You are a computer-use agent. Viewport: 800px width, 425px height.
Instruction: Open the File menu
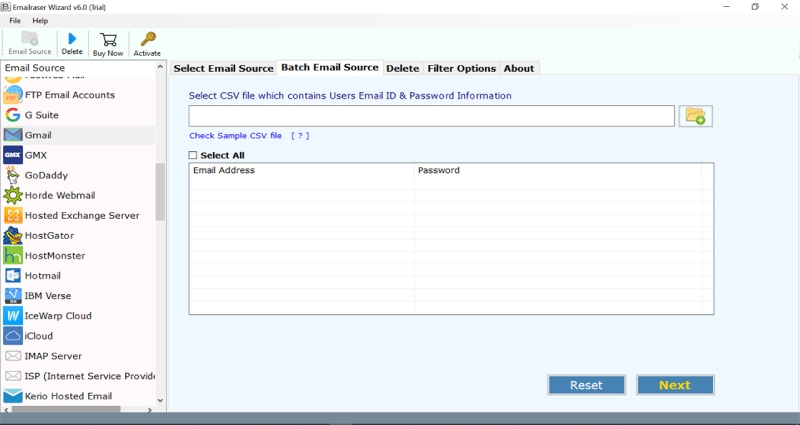click(15, 21)
